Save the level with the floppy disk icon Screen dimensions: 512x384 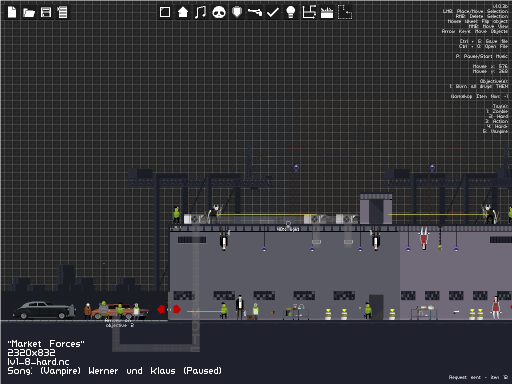[46, 12]
